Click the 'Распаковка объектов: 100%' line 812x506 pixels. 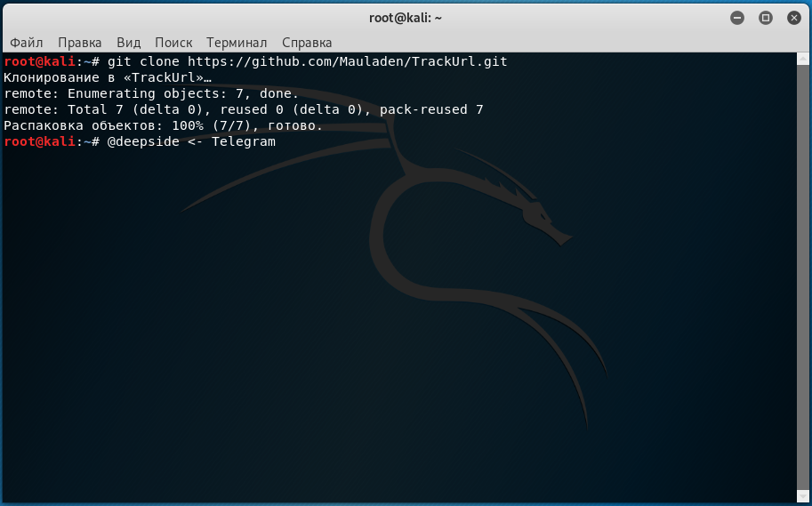pos(163,126)
